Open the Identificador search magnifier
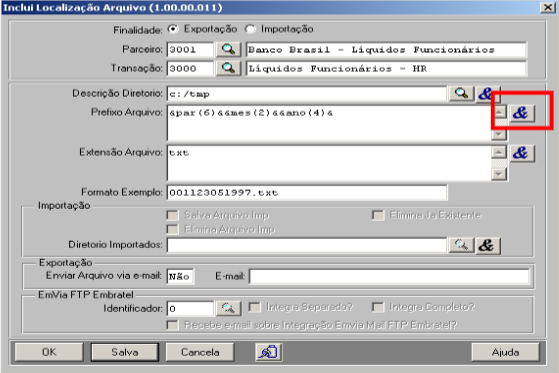Viewport: 559px width, 373px height. coord(228,308)
